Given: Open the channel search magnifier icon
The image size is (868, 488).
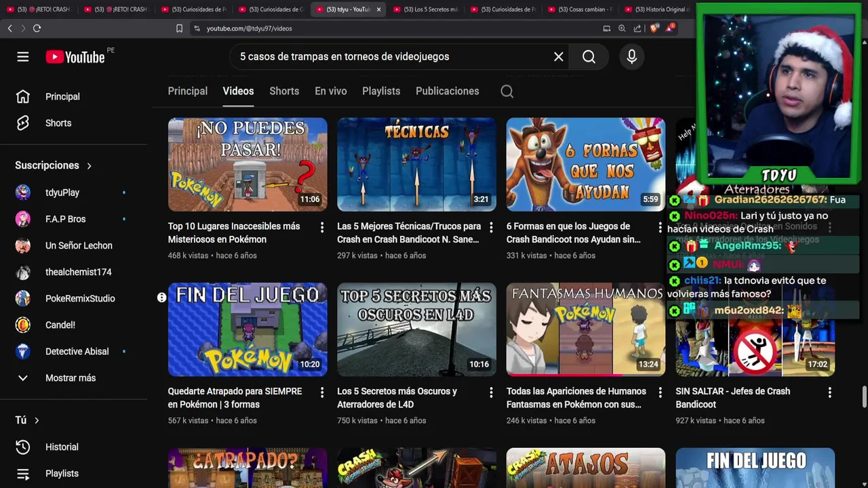Looking at the screenshot, I should pyautogui.click(x=507, y=91).
